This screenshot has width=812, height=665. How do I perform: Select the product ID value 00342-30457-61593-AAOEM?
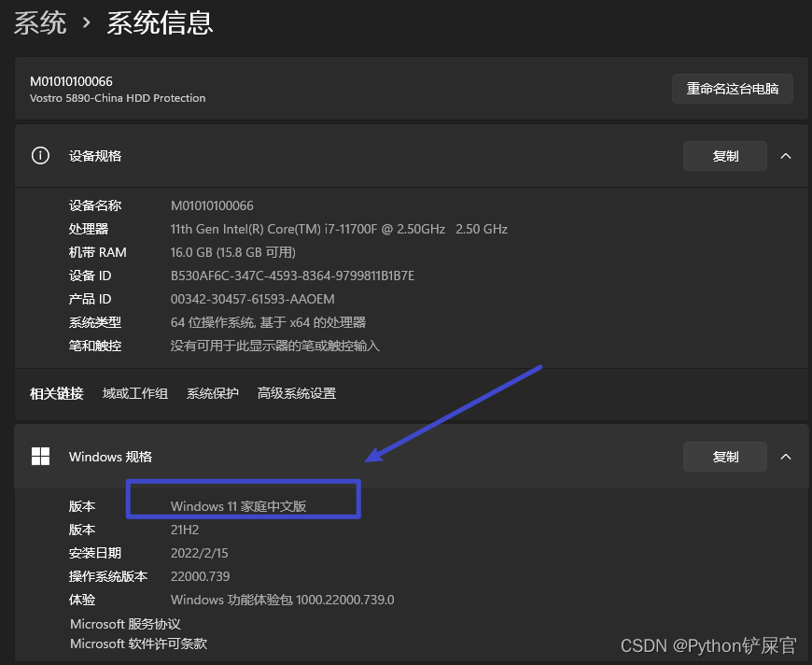pyautogui.click(x=253, y=299)
